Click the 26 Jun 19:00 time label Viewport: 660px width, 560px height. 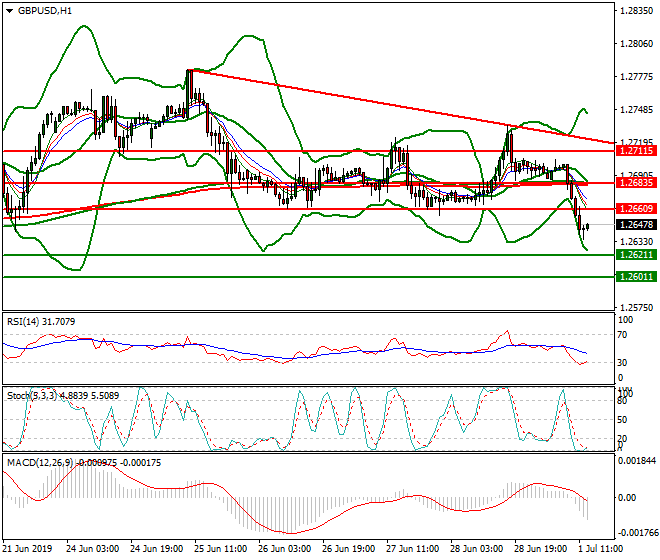(x=349, y=549)
